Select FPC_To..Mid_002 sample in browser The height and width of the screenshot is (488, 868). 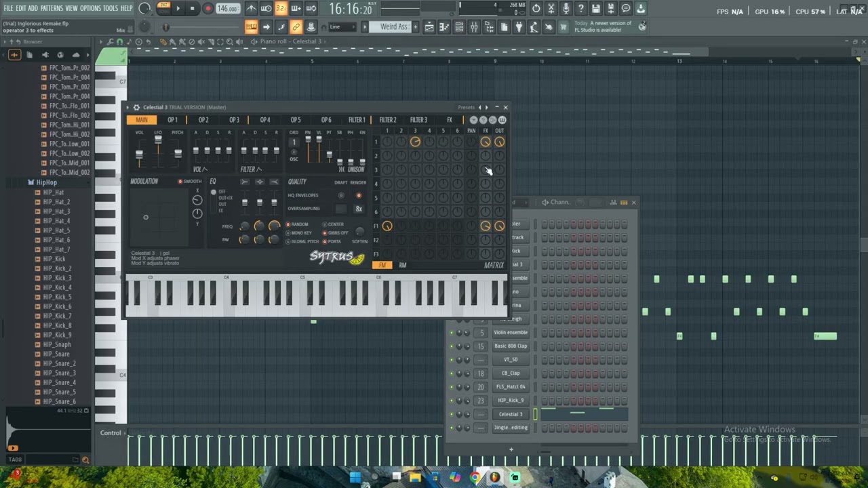click(69, 172)
